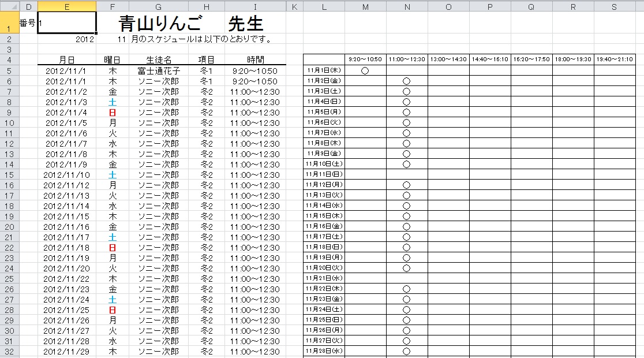The image size is (644, 358).
Task: Click the 19:40～21:10 time slot header
Action: point(615,59)
